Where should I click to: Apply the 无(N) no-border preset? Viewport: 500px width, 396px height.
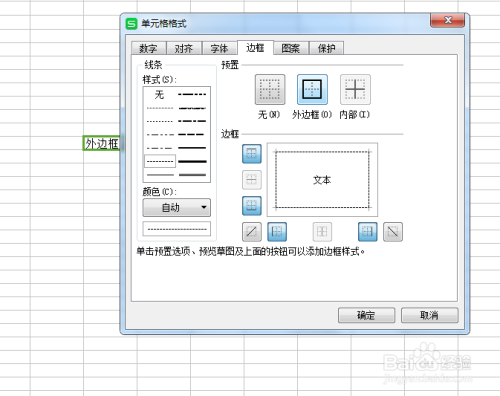coord(270,89)
